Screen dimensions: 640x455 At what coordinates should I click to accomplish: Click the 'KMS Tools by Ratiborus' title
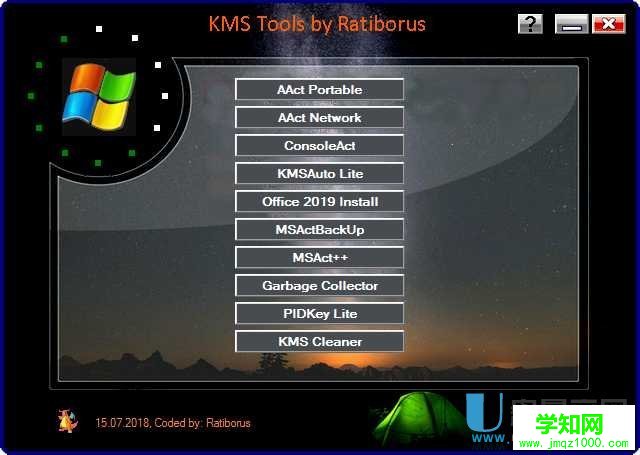[317, 24]
